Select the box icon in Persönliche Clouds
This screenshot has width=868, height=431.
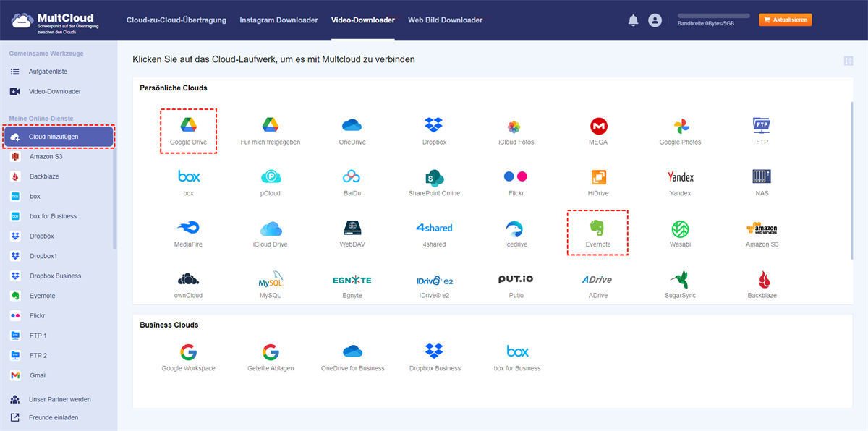(189, 176)
